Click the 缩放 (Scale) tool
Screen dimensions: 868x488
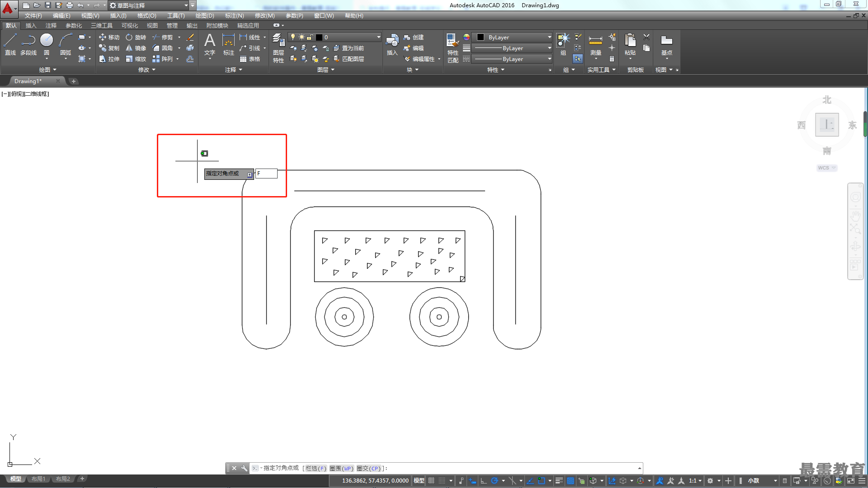(136, 59)
